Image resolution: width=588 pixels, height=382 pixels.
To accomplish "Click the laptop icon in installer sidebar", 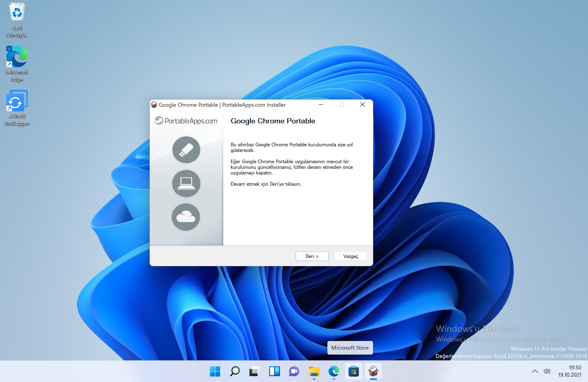I will [186, 183].
